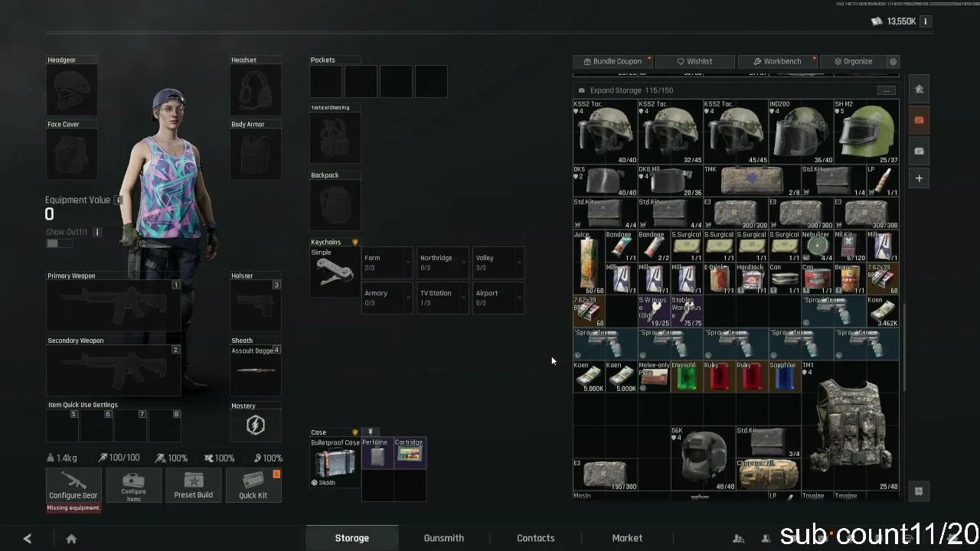Screen dimensions: 980x551
Task: Select the Stables Warehouse key item
Action: 687,311
